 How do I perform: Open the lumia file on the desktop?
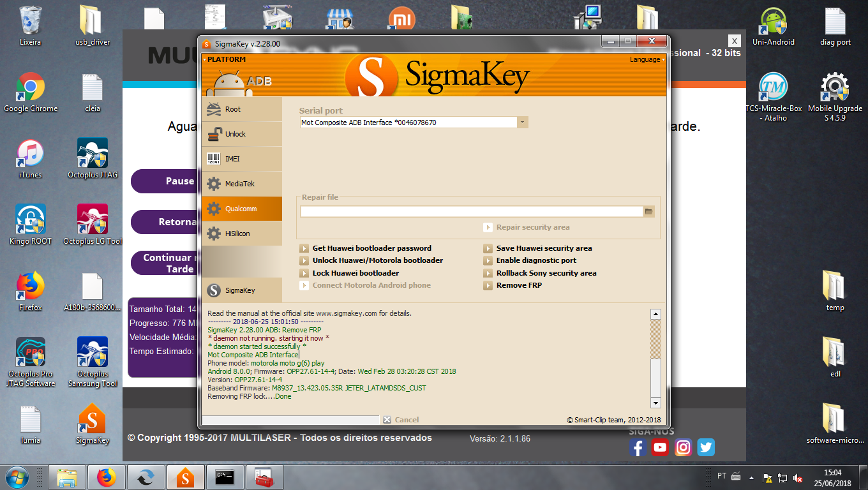(30, 424)
